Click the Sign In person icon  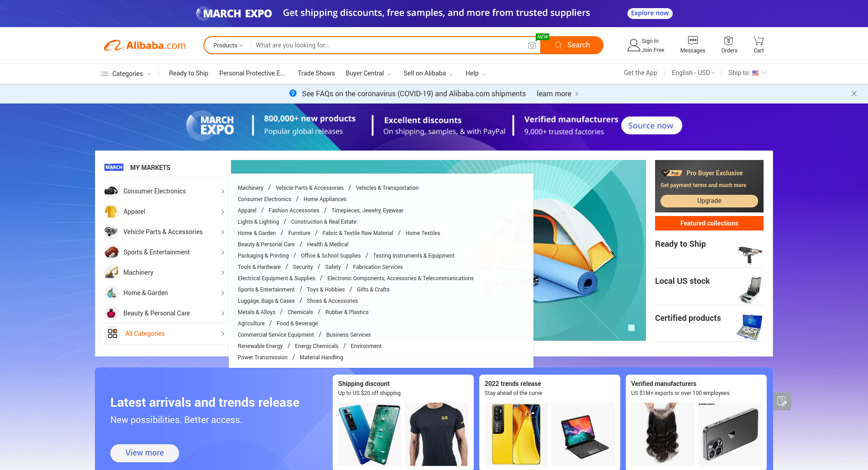tap(633, 45)
